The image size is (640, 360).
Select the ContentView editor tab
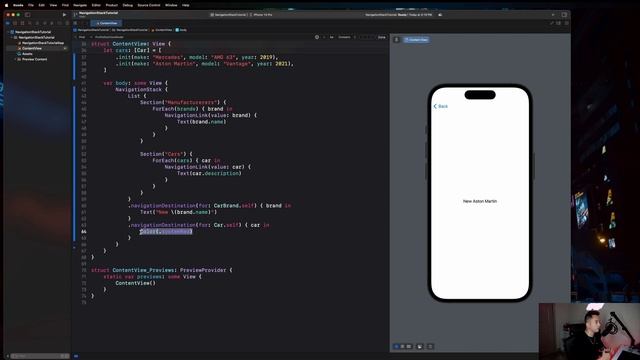tap(106, 23)
